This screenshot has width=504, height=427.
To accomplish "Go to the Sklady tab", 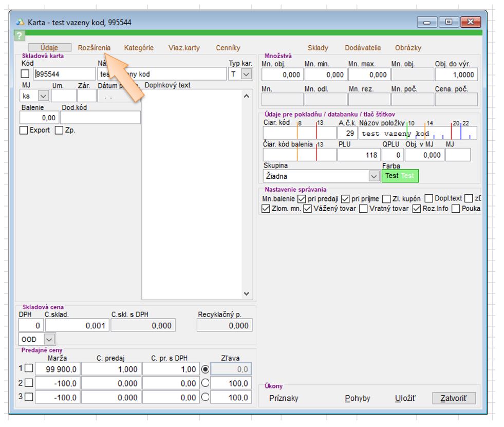I will (x=318, y=48).
